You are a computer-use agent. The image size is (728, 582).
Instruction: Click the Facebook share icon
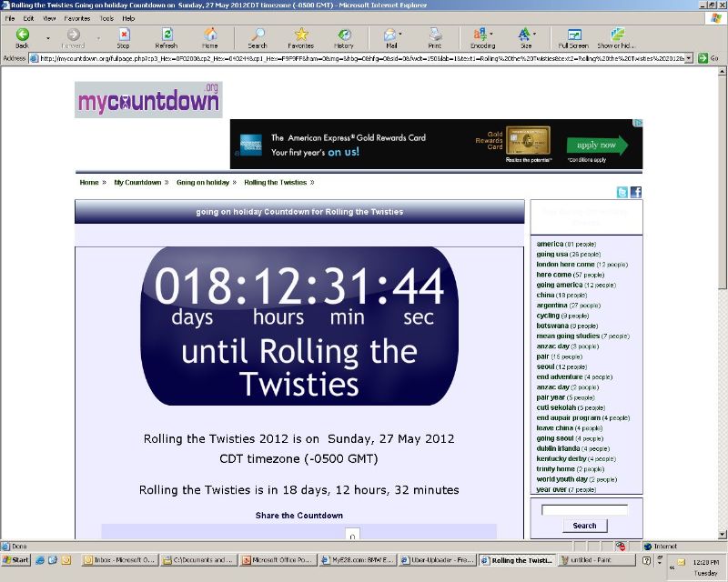[x=636, y=192]
